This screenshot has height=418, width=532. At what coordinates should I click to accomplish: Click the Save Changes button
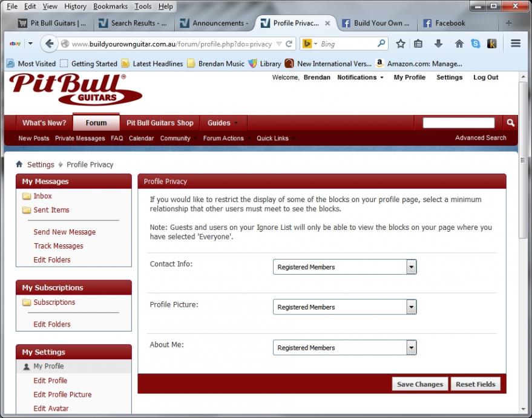pos(420,384)
